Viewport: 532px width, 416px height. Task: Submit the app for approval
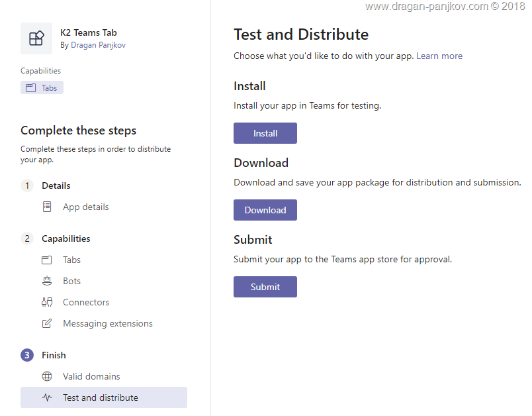[265, 287]
